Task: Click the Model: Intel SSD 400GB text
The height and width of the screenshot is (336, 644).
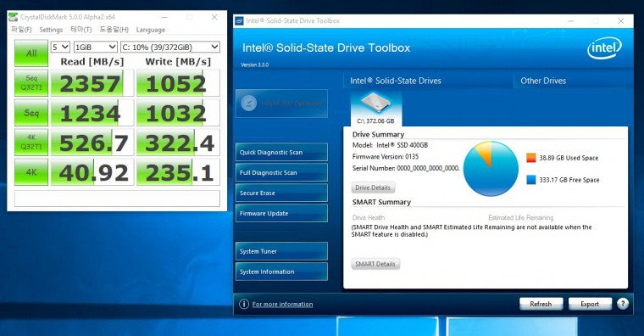Action: tap(390, 145)
